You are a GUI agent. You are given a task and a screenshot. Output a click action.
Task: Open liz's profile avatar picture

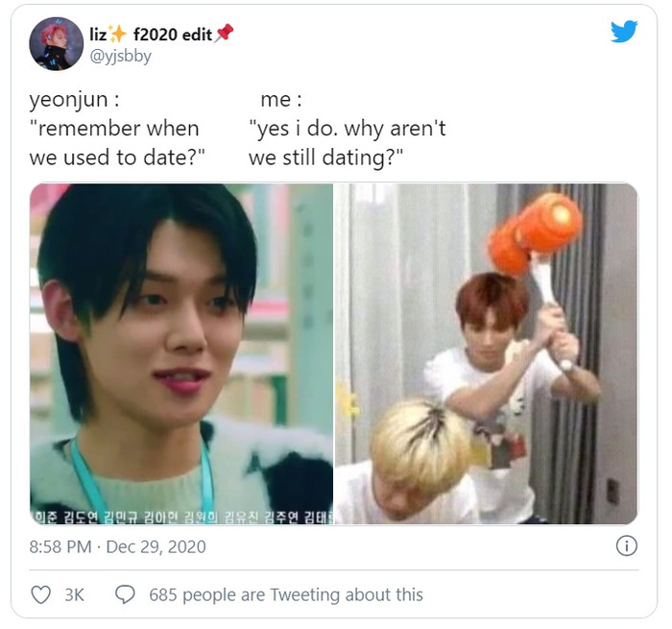point(56,44)
